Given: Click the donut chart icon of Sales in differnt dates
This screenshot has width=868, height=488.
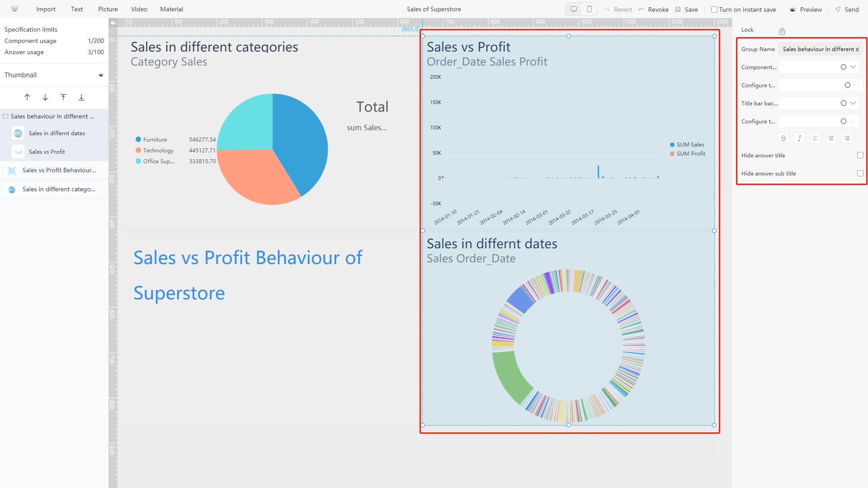Looking at the screenshot, I should click(x=18, y=133).
